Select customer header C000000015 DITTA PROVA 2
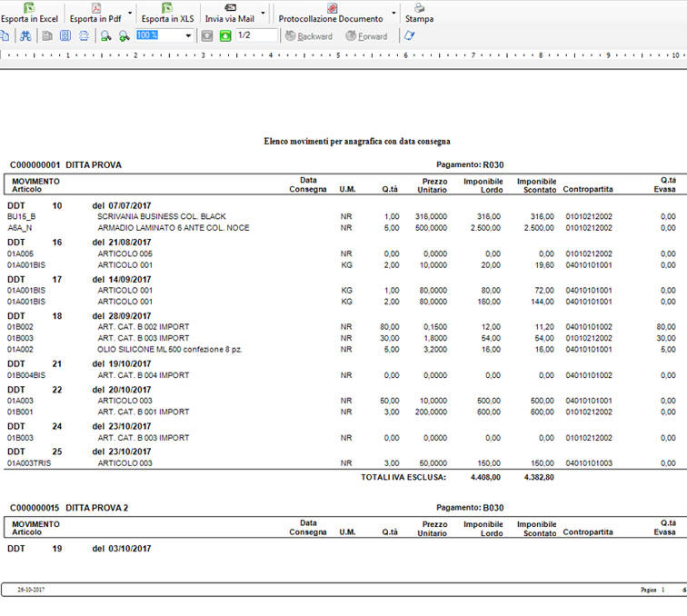 (69, 508)
